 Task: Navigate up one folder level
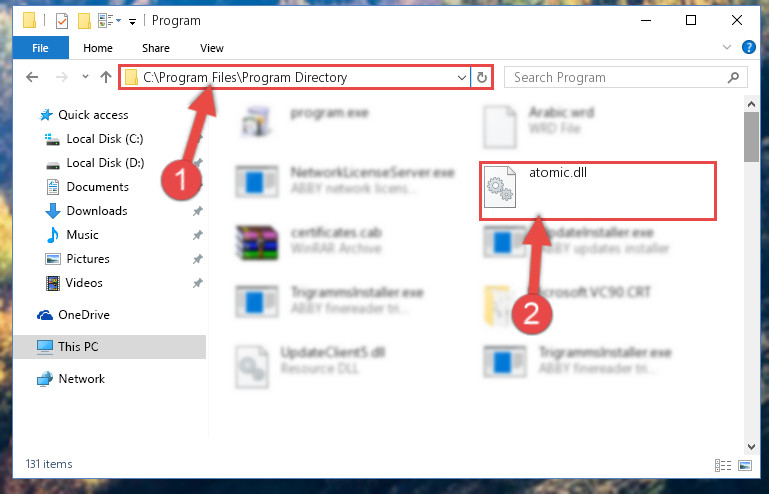[106, 77]
